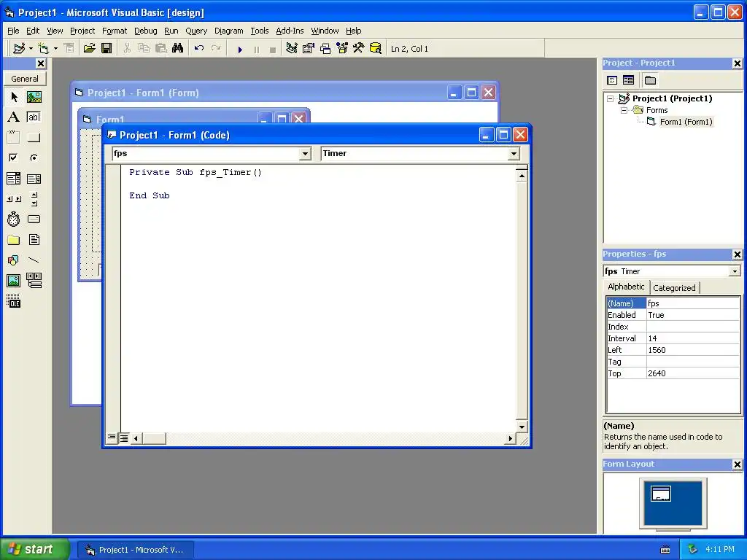Toggle Full Module View button in code window
The height and width of the screenshot is (560, 747).
tap(124, 437)
